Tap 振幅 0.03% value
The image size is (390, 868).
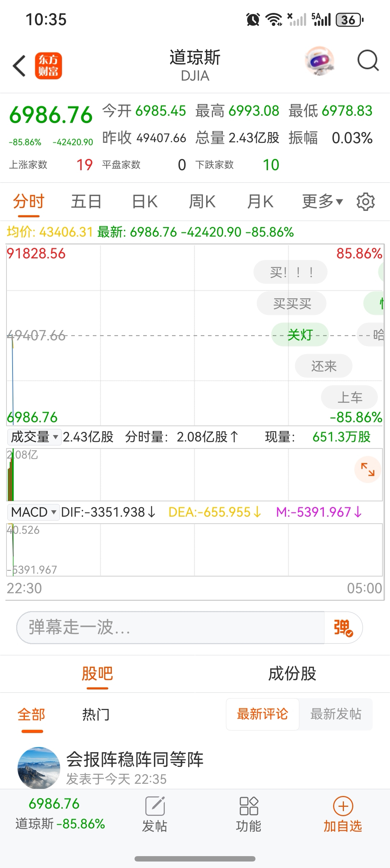coord(352,138)
